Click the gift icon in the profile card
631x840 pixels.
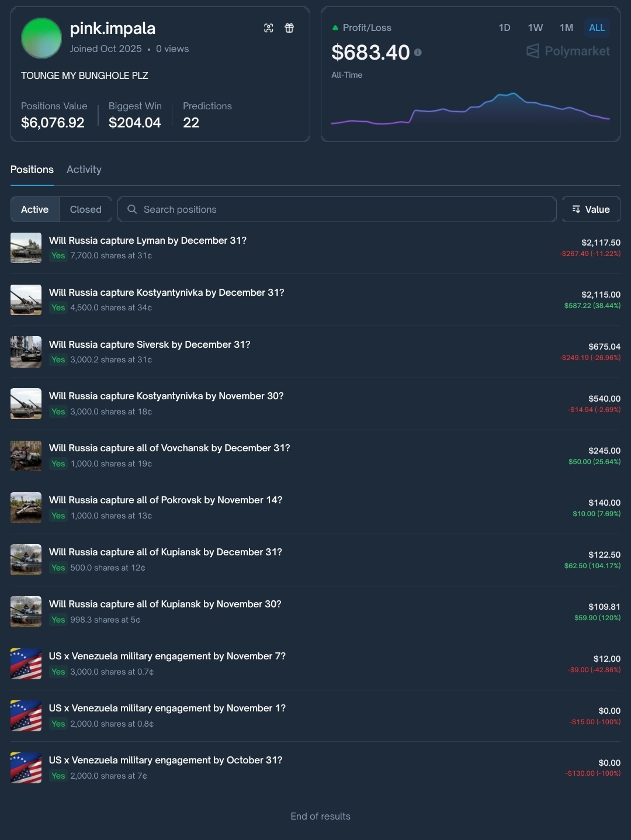point(289,28)
